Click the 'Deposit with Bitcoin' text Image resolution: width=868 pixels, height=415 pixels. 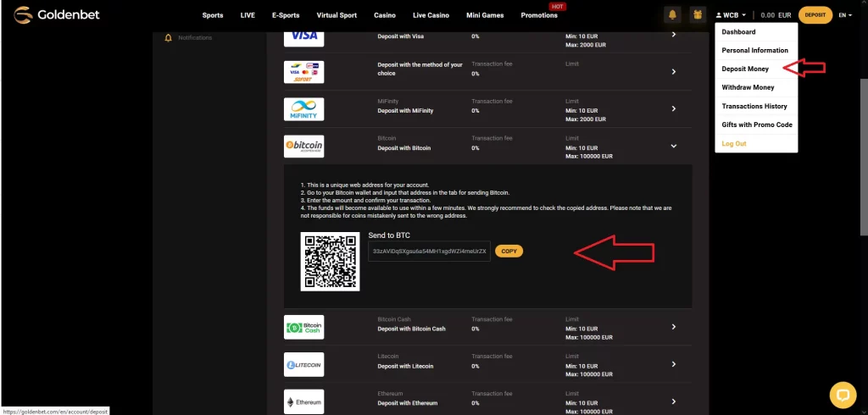coord(404,148)
